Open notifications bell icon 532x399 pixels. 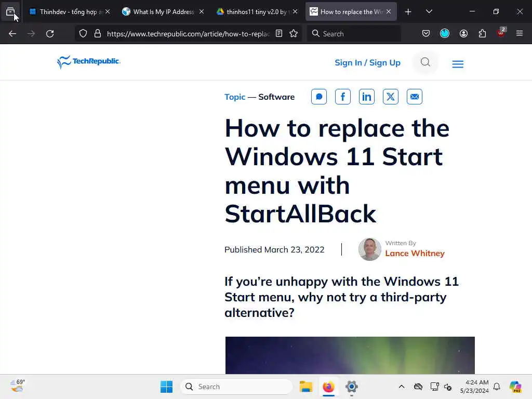pyautogui.click(x=497, y=387)
